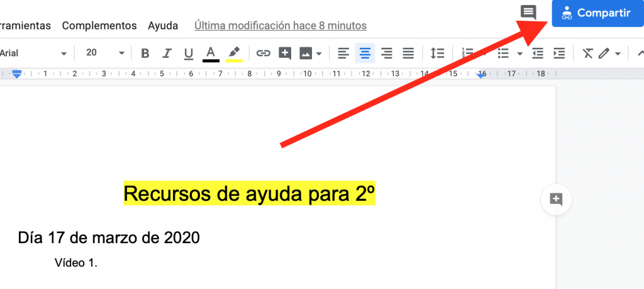Click the bulleted list icon
644x289 pixels.
[x=503, y=53]
